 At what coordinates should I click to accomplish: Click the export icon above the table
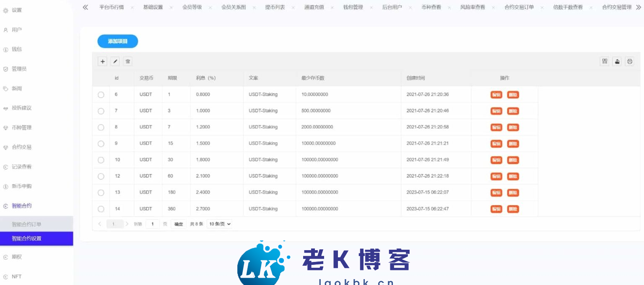(617, 61)
